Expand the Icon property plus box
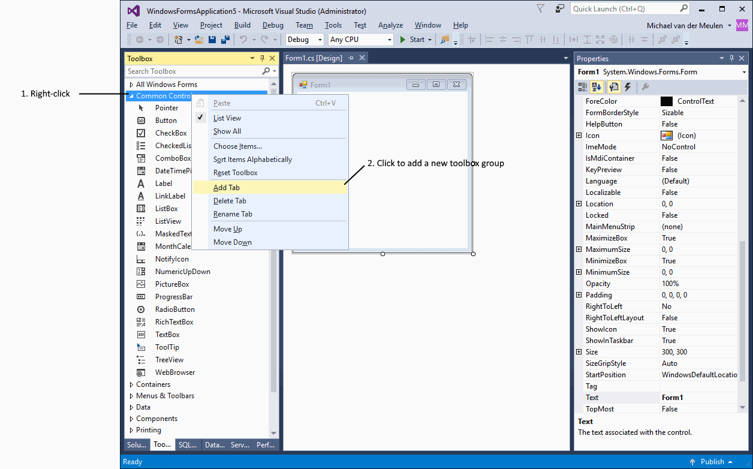Image resolution: width=753 pixels, height=469 pixels. (579, 135)
